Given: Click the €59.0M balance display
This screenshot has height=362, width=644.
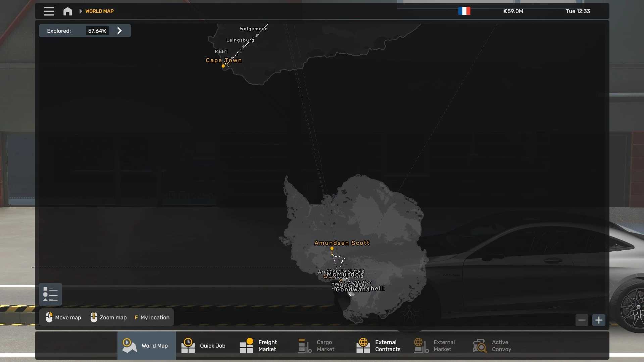Looking at the screenshot, I should [513, 11].
